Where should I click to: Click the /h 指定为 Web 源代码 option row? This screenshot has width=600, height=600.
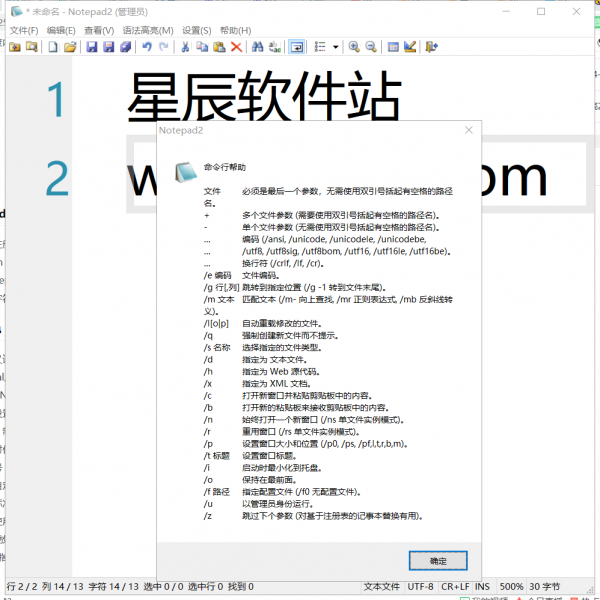(262, 372)
